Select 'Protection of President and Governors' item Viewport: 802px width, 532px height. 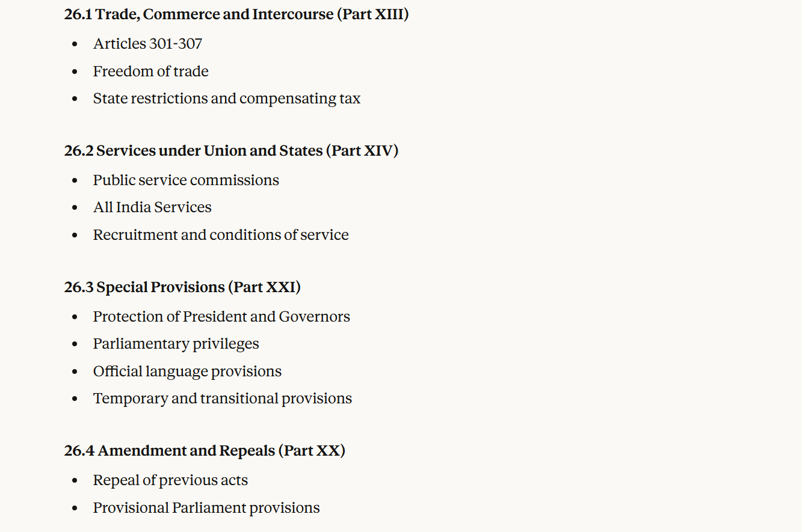pos(221,317)
